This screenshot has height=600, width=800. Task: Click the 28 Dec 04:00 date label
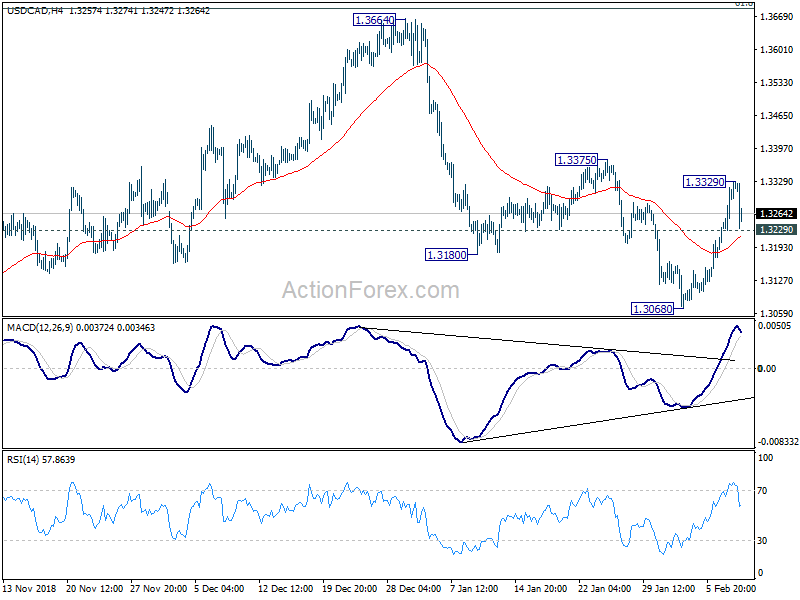(414, 588)
